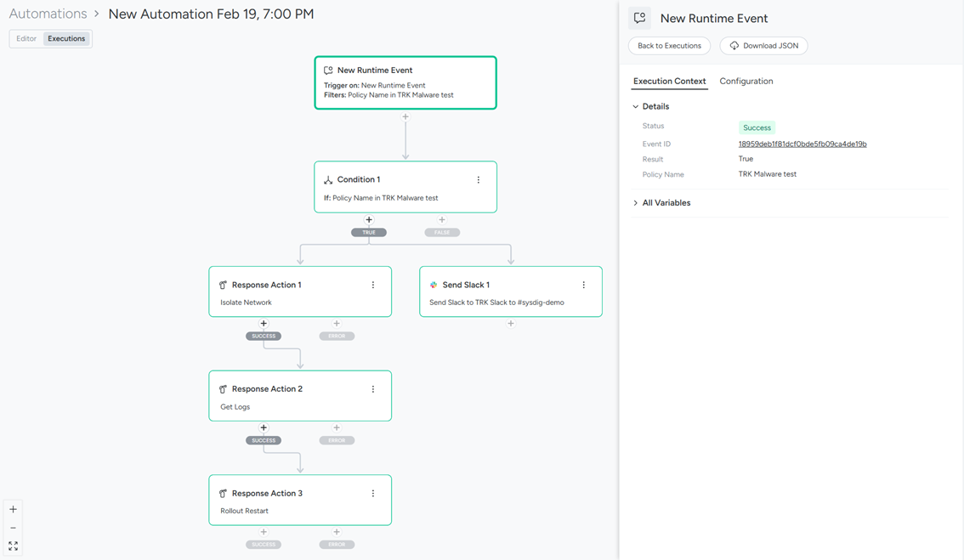
Task: Open the Response Action 3 options menu
Action: [373, 494]
